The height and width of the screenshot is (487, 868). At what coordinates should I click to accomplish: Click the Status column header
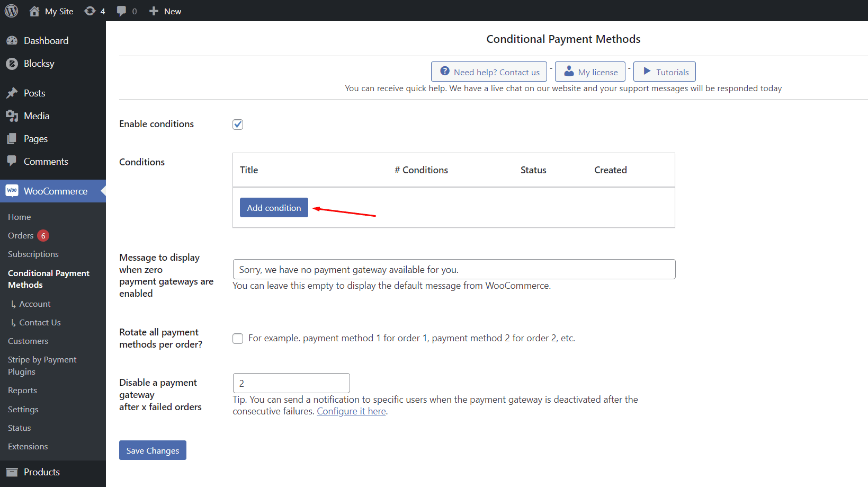coord(533,170)
